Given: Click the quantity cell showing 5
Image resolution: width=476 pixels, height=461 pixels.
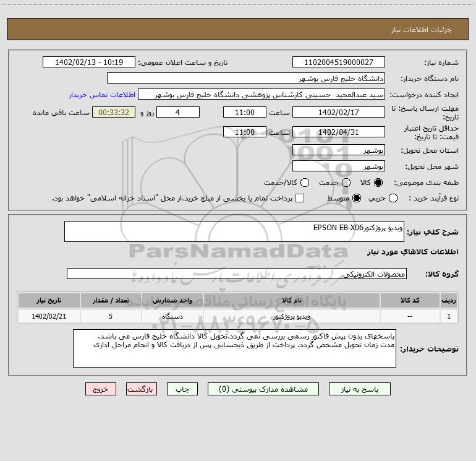Looking at the screenshot, I should tap(111, 316).
